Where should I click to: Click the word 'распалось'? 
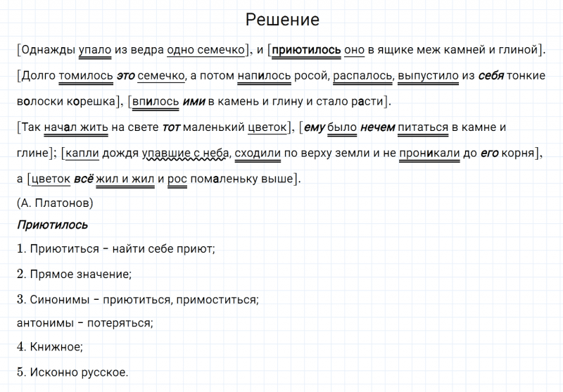point(362,76)
